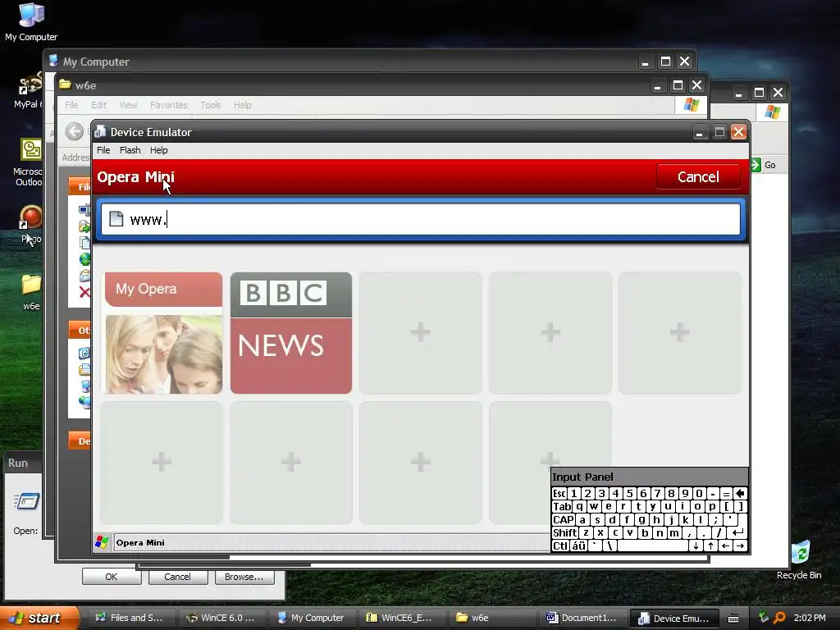Click the Enter key on Input Panel

pos(738,532)
